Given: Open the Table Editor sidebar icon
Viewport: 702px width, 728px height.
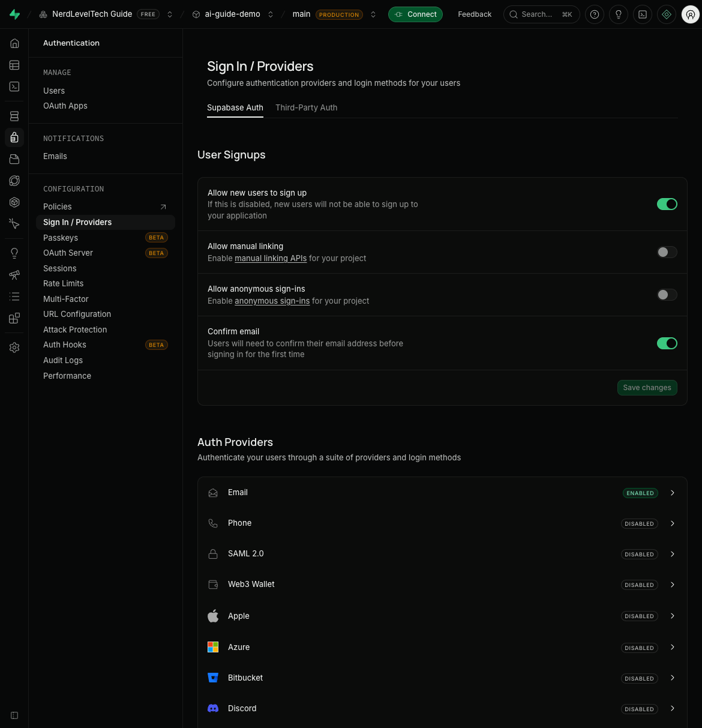Looking at the screenshot, I should coord(14,65).
